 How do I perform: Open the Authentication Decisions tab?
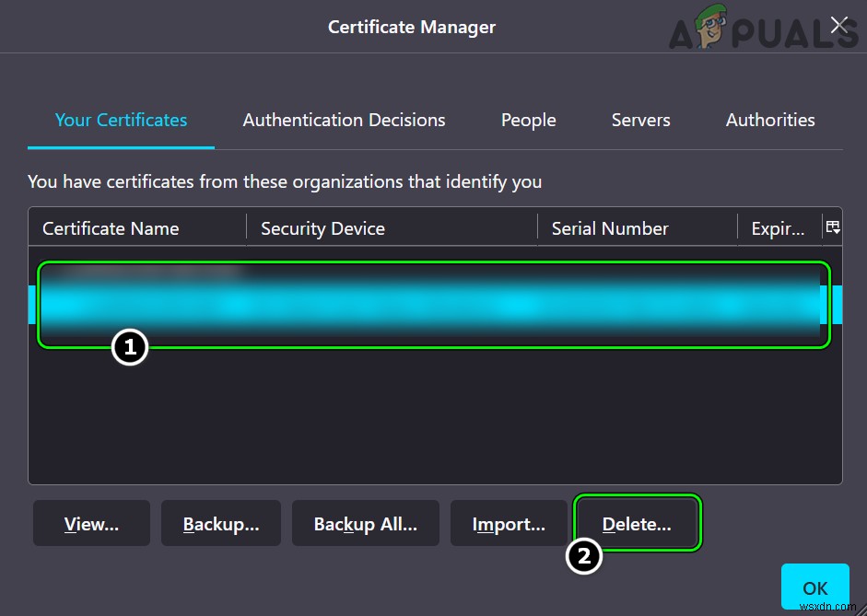click(344, 120)
